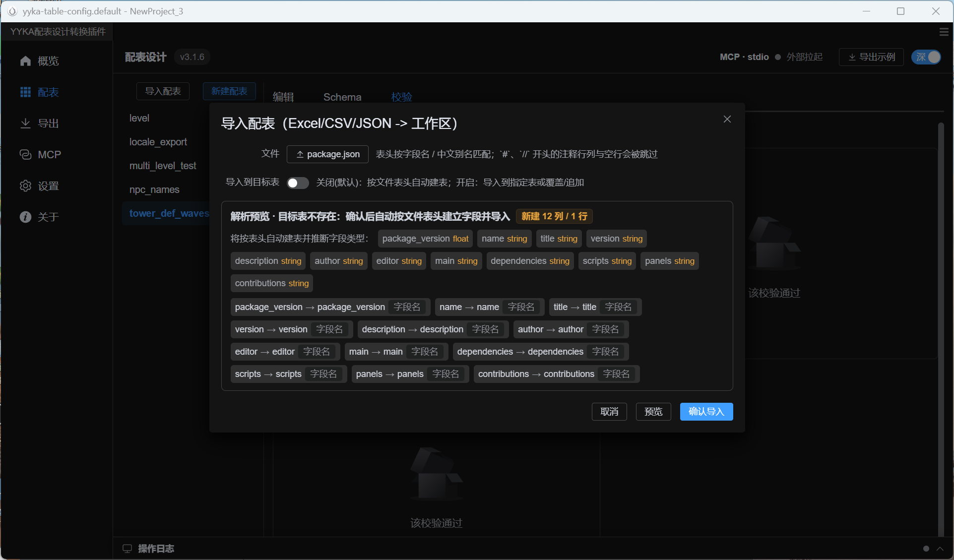Toggle the 导入到目标表 switch
Image resolution: width=954 pixels, height=560 pixels.
pyautogui.click(x=298, y=183)
